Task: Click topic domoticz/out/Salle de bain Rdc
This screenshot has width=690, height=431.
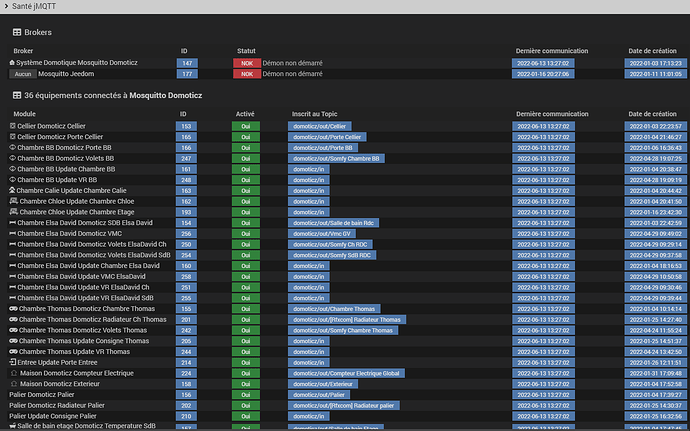Action: [333, 223]
